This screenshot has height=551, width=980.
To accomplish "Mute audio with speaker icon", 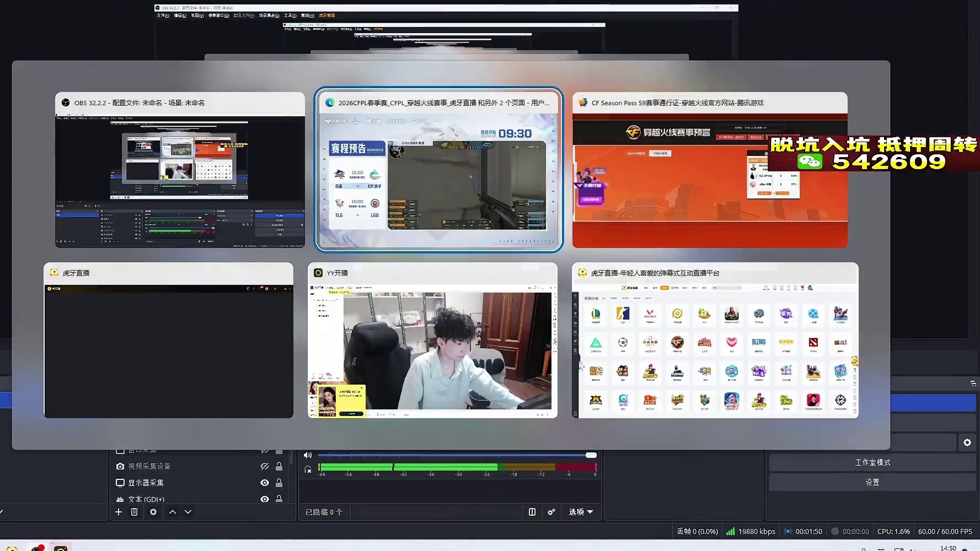I will pyautogui.click(x=308, y=455).
